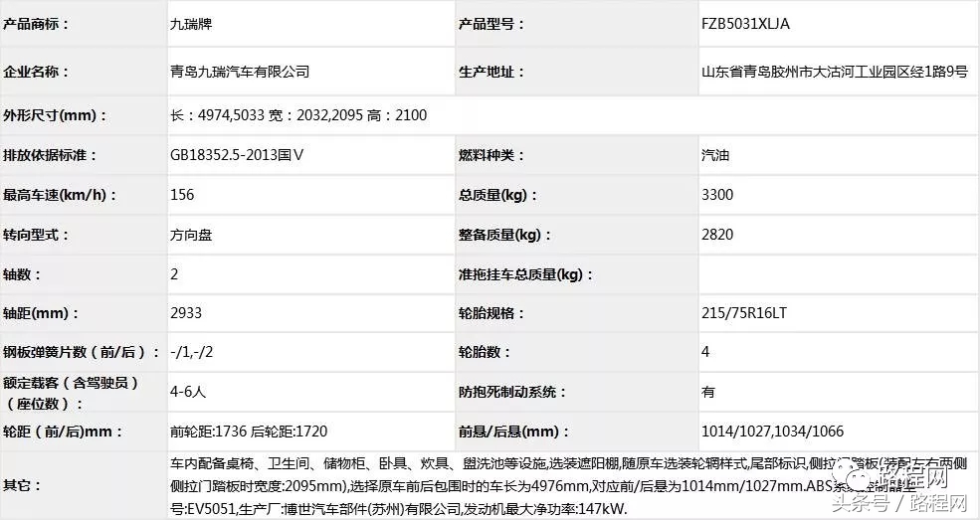Click the 总质量(kg) label

(498, 195)
